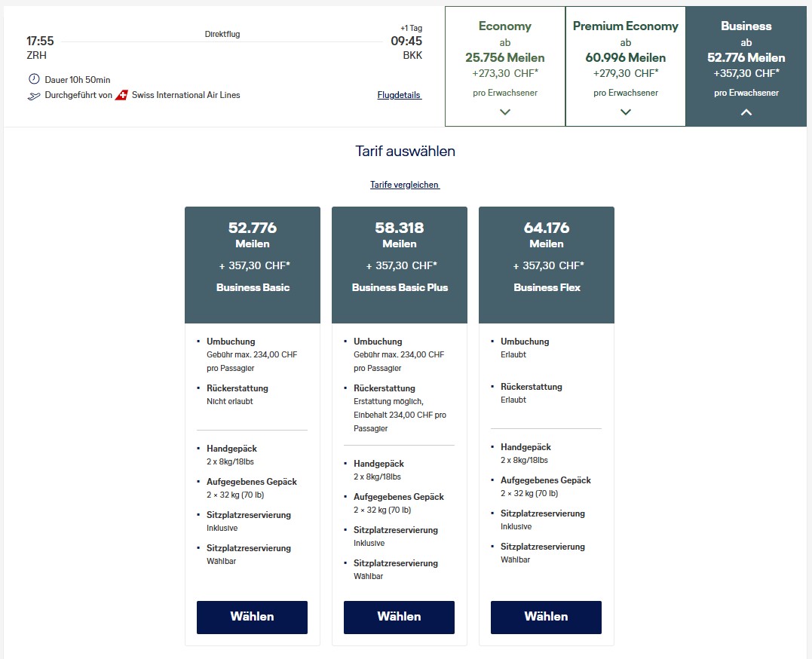Image resolution: width=812 pixels, height=659 pixels.
Task: Click +273,30 CHF Economy surcharge
Action: [505, 74]
